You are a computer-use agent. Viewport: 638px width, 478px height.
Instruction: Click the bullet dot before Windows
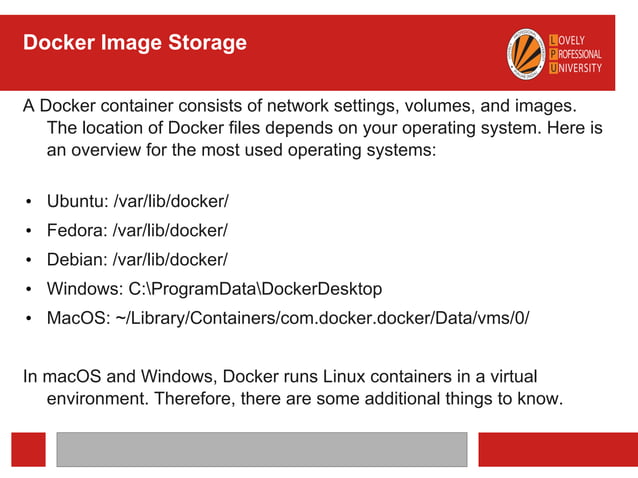(x=28, y=289)
